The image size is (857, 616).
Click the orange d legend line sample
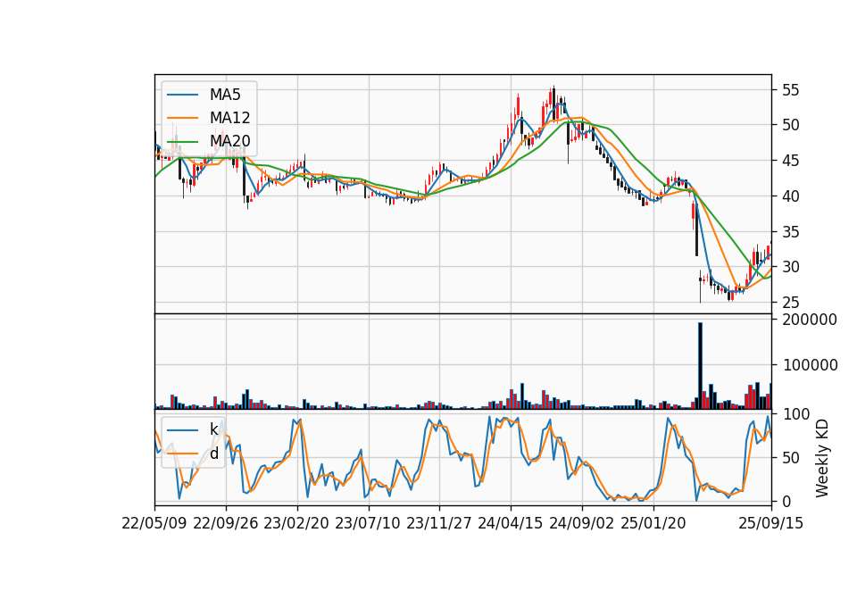182,454
